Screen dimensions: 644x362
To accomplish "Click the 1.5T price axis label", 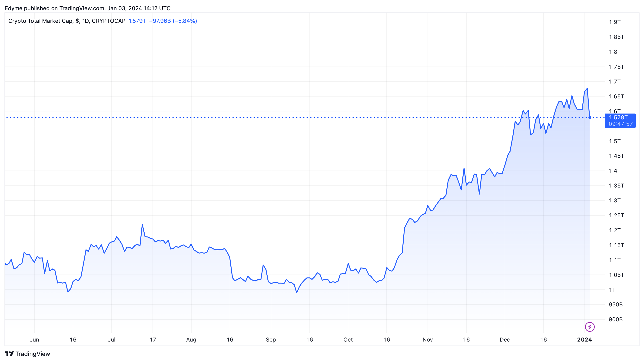I will pyautogui.click(x=614, y=141).
